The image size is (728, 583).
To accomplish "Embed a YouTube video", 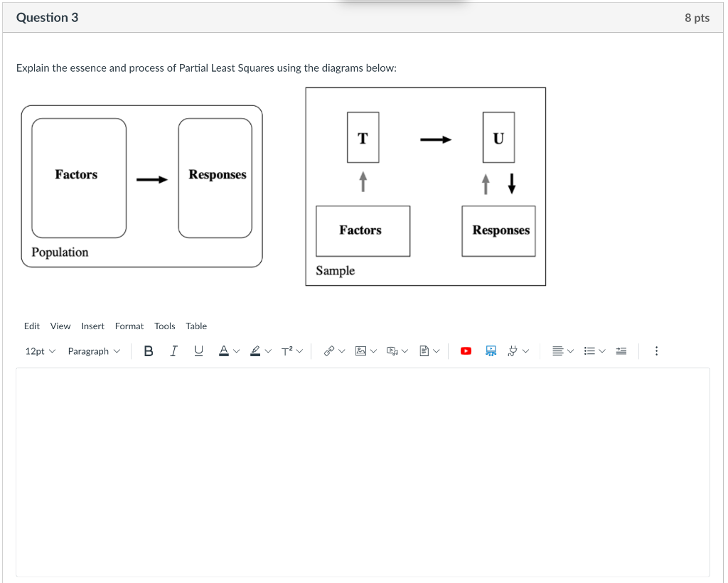I will tap(466, 351).
